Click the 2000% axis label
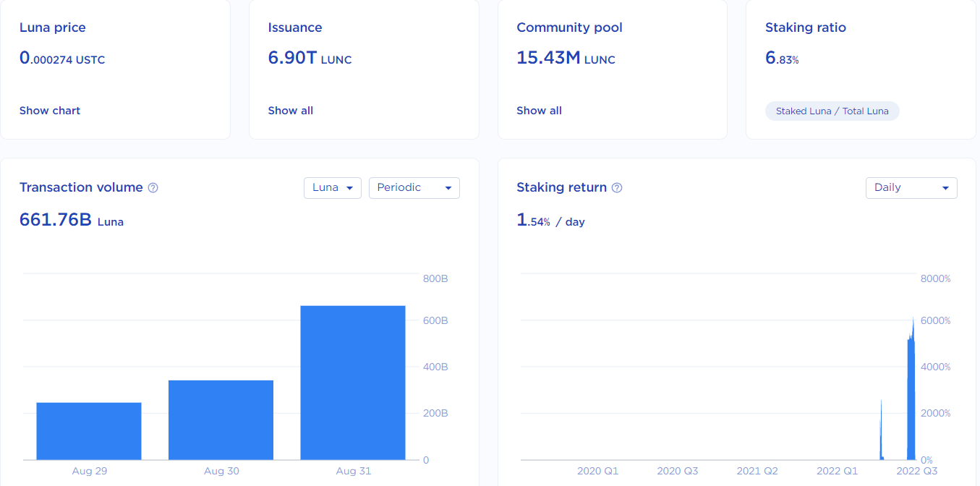The height and width of the screenshot is (486, 980). click(935, 413)
